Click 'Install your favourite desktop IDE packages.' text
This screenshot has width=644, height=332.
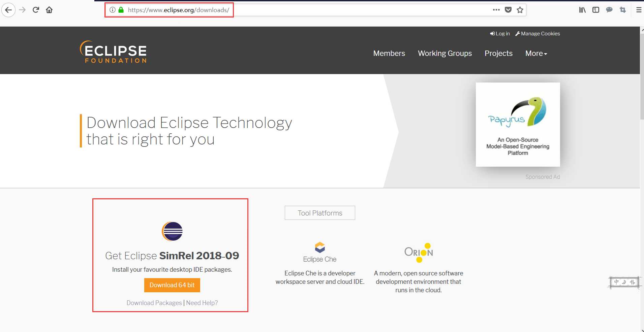[172, 269]
